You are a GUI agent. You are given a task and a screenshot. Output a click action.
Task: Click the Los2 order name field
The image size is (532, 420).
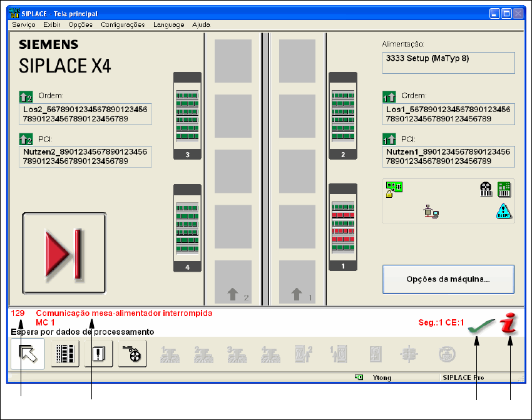coord(85,115)
